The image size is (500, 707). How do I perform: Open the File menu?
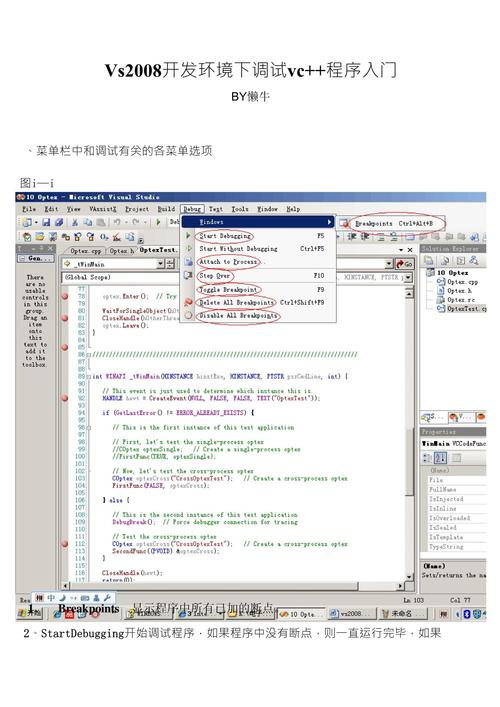coord(29,209)
